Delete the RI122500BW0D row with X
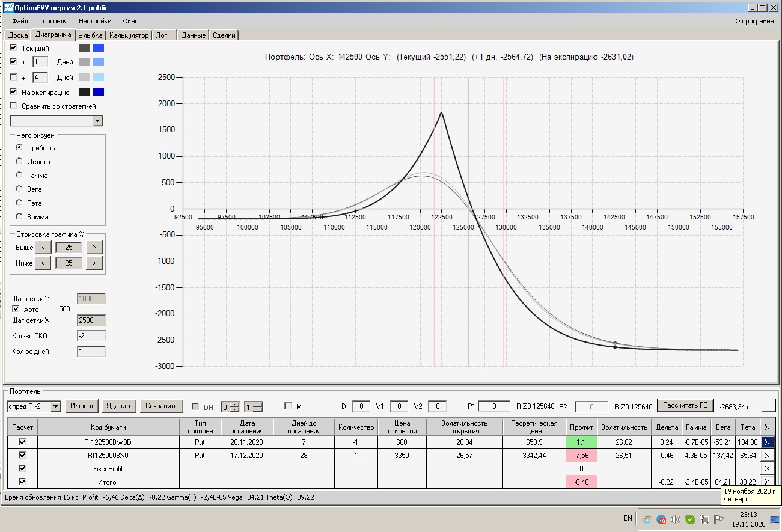 [767, 442]
